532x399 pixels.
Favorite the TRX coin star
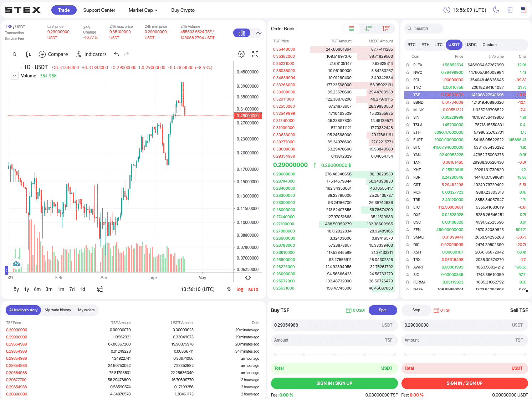[408, 260]
